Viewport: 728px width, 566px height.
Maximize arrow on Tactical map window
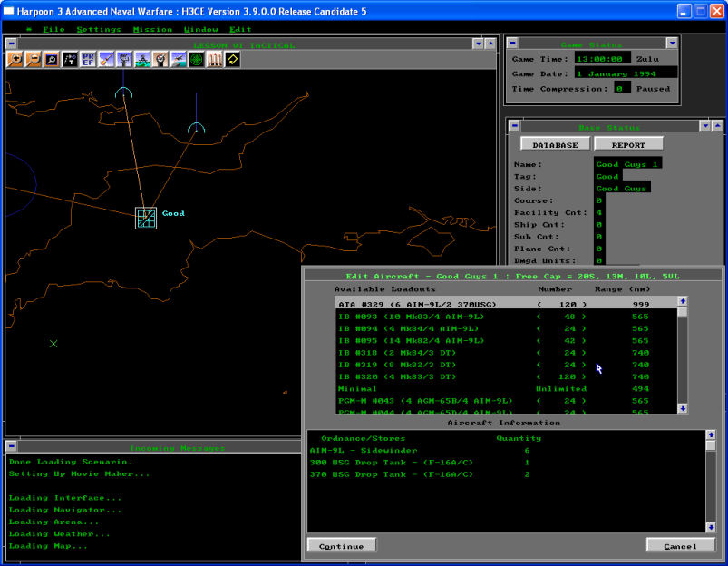click(490, 44)
